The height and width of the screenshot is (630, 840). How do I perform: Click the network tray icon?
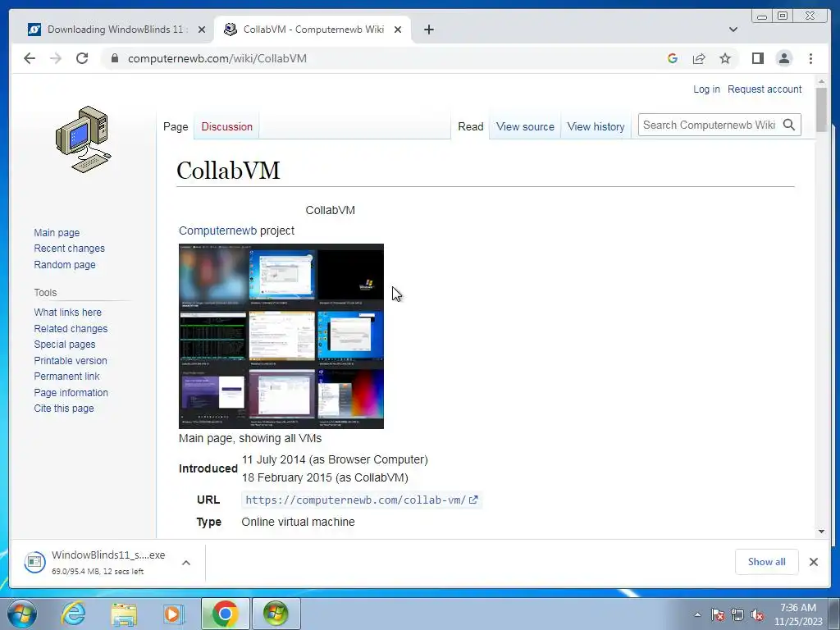click(737, 614)
